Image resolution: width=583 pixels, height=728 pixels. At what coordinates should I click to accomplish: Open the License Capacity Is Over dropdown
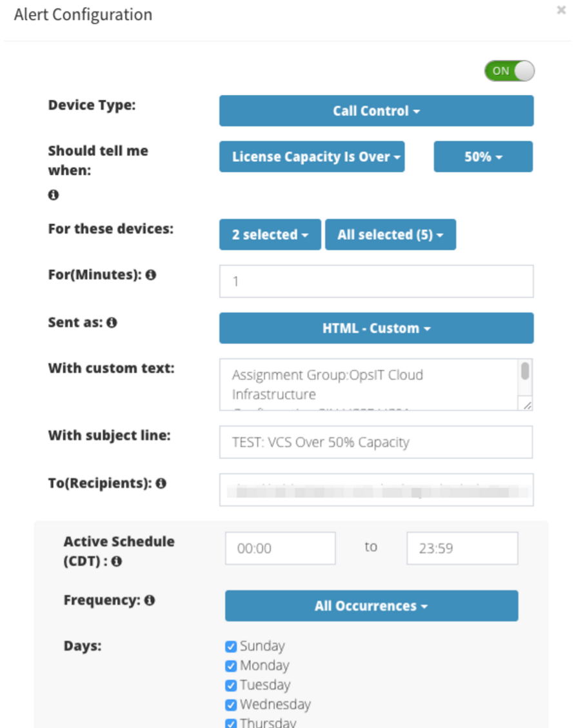pos(311,157)
